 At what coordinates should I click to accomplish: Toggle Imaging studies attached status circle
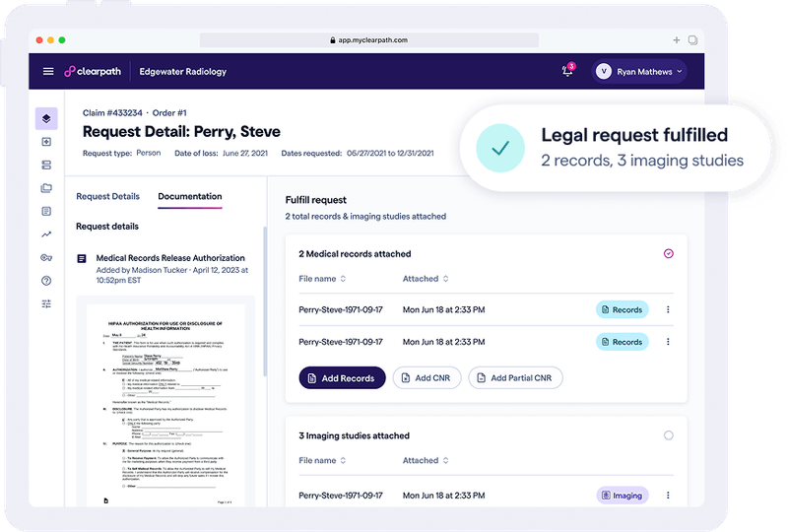pyautogui.click(x=669, y=435)
